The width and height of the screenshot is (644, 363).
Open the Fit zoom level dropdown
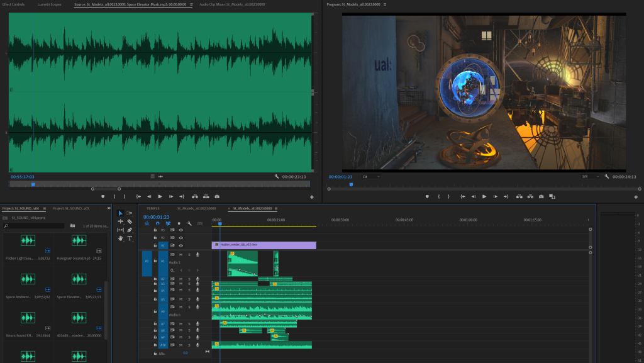tap(371, 177)
